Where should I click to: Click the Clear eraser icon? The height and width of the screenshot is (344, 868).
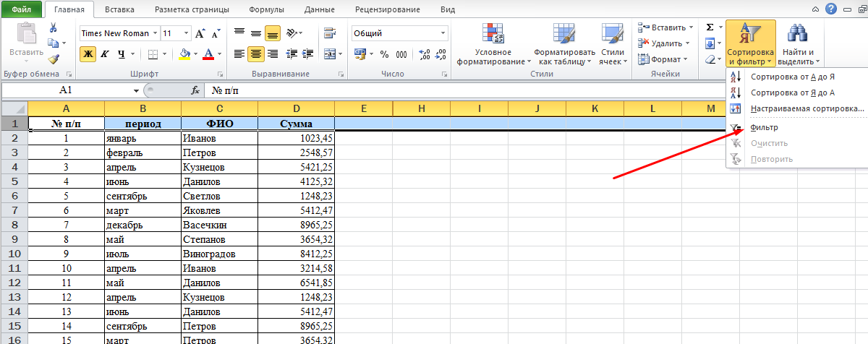click(710, 60)
